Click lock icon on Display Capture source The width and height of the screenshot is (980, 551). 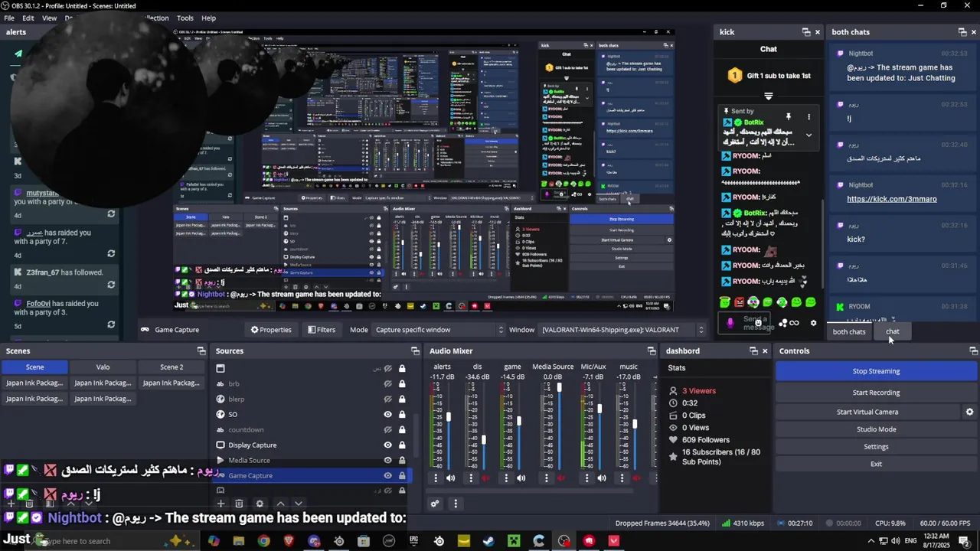402,445
